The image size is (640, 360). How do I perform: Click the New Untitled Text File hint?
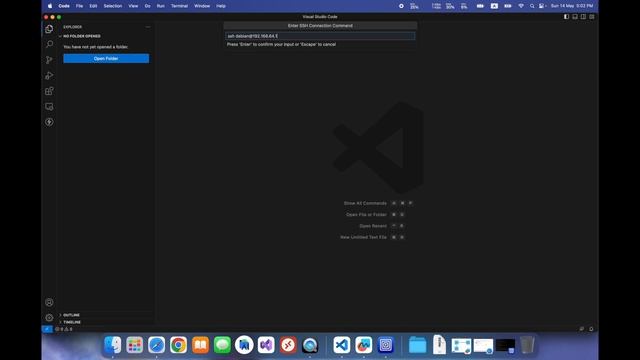363,237
